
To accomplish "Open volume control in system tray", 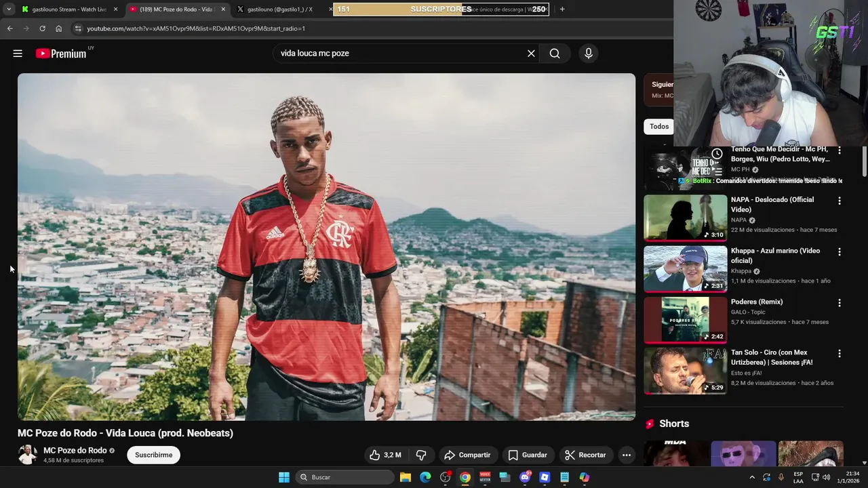I will tap(826, 477).
